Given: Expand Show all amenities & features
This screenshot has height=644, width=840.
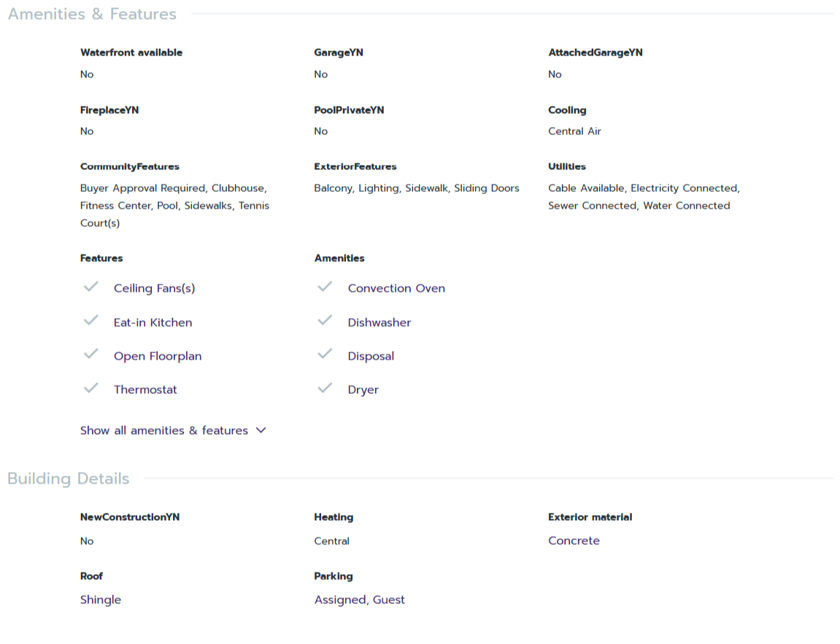Looking at the screenshot, I should (x=164, y=430).
